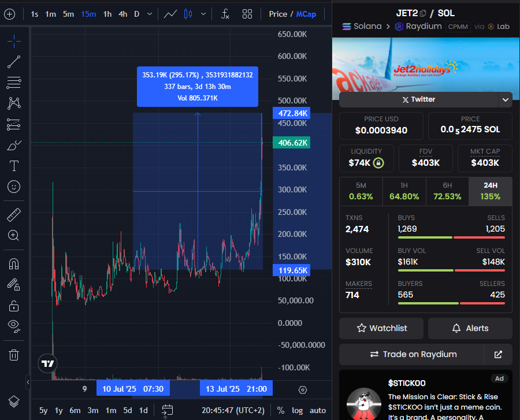View the 5M price change stats

(361, 192)
